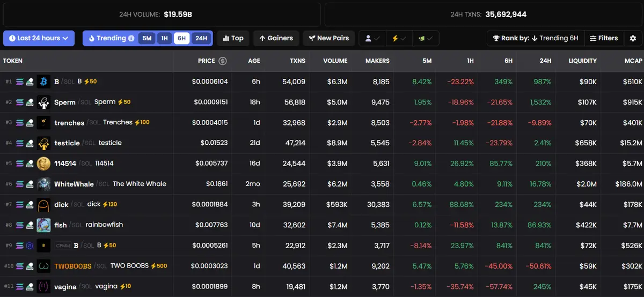The image size is (644, 297).
Task: Click the Bitcoin logo of token #1
Action: pos(43,81)
